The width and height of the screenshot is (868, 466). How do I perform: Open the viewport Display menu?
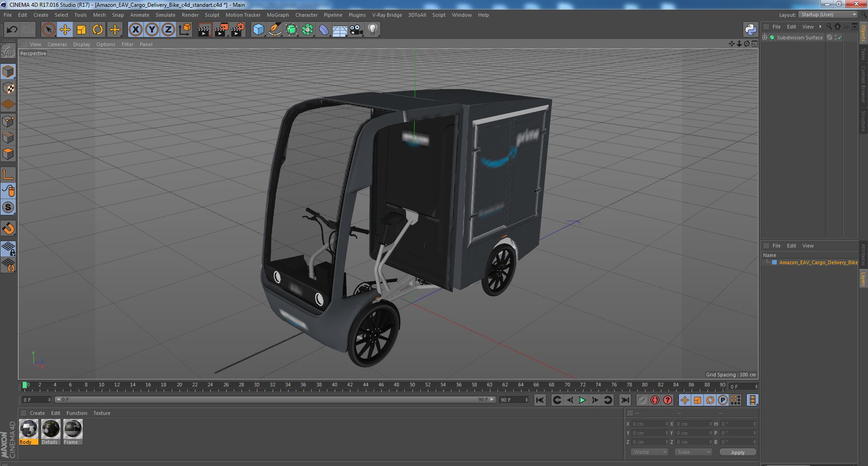[81, 44]
